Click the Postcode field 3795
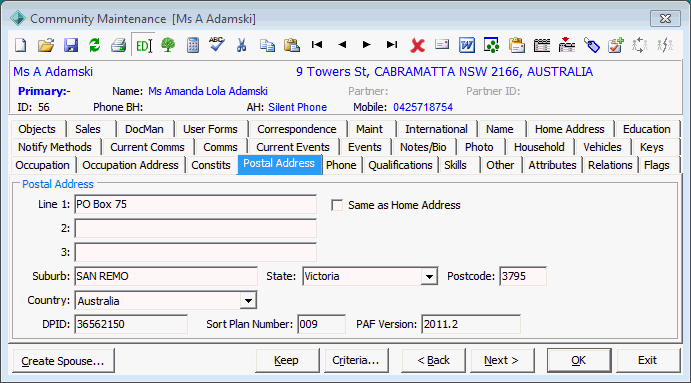The height and width of the screenshot is (383, 691). point(523,276)
